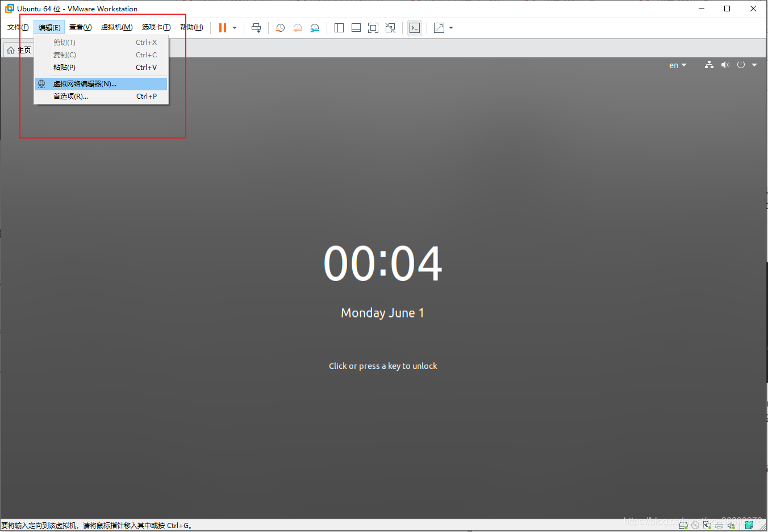Image resolution: width=768 pixels, height=532 pixels.
Task: Open 首选项(R)... preferences entry
Action: tap(101, 97)
